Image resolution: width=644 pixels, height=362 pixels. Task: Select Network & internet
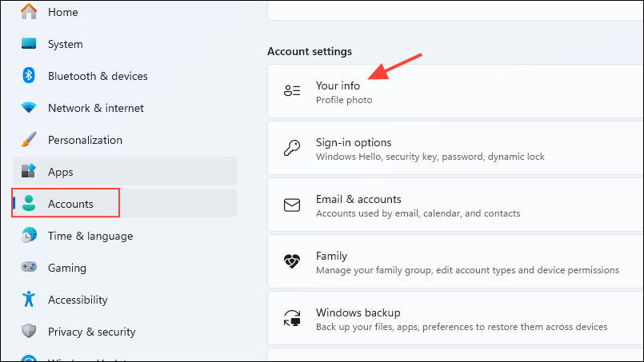125,108
